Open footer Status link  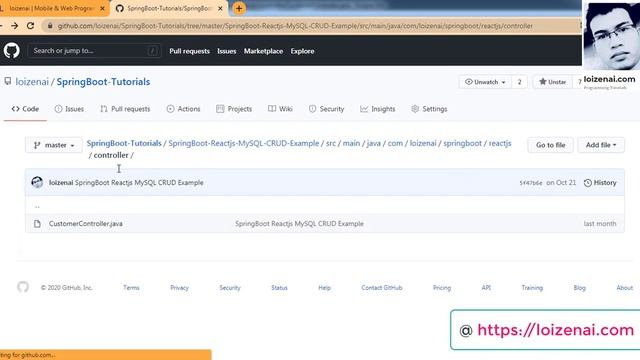coord(279,288)
